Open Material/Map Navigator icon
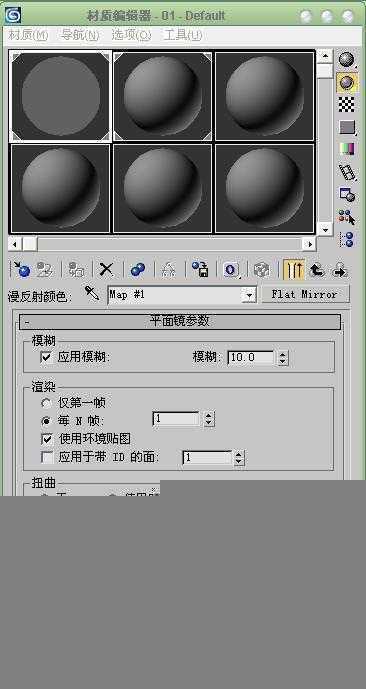 coord(347,240)
